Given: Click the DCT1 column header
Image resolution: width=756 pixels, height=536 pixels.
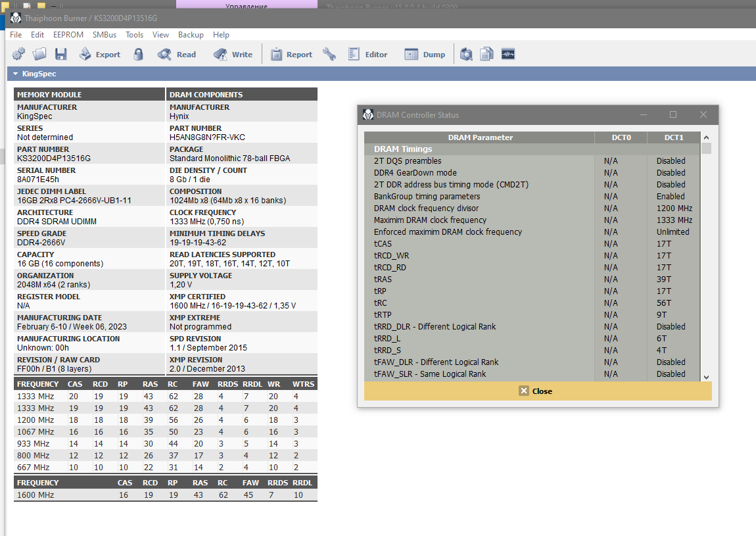Looking at the screenshot, I should coord(674,137).
